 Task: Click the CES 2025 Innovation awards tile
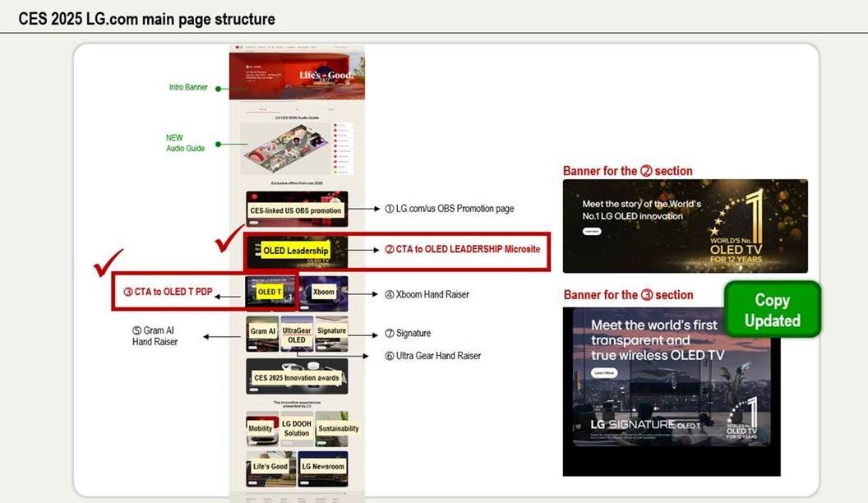pyautogui.click(x=297, y=376)
